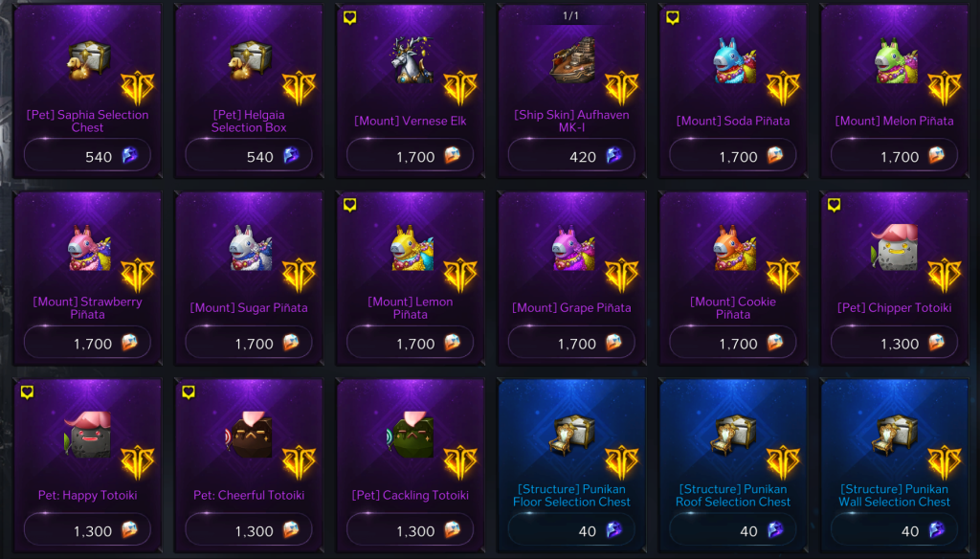Toggle wishlist heart on Vernese Elk

point(350,17)
